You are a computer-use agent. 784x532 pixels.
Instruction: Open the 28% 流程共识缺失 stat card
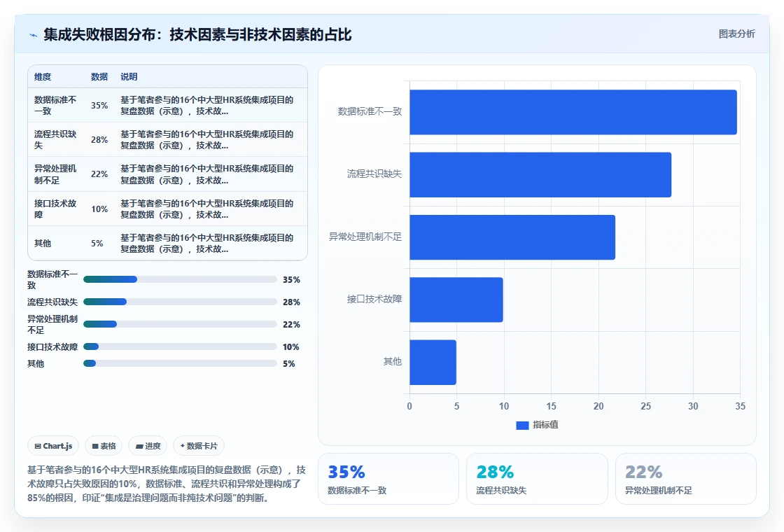pos(537,479)
